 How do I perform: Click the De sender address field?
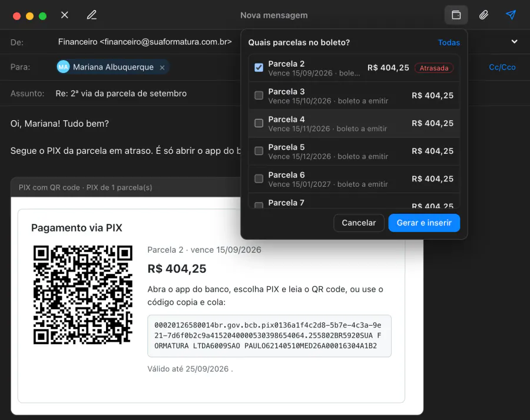pos(145,42)
